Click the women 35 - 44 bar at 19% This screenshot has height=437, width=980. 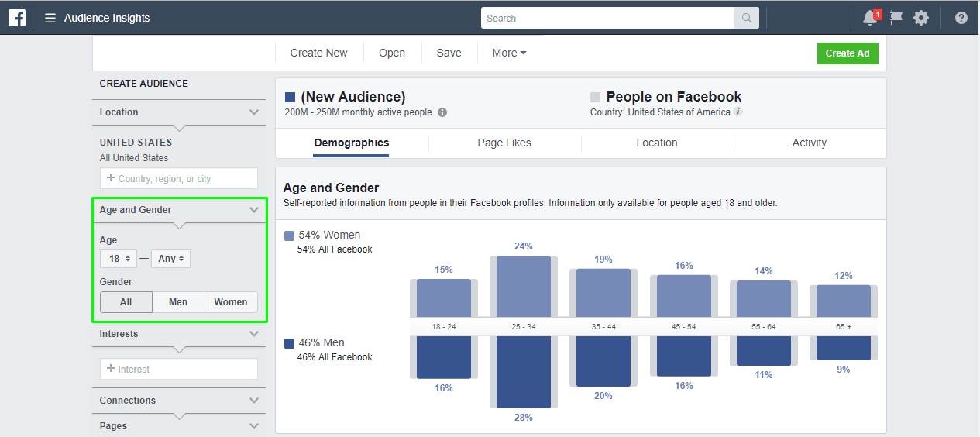pos(603,293)
